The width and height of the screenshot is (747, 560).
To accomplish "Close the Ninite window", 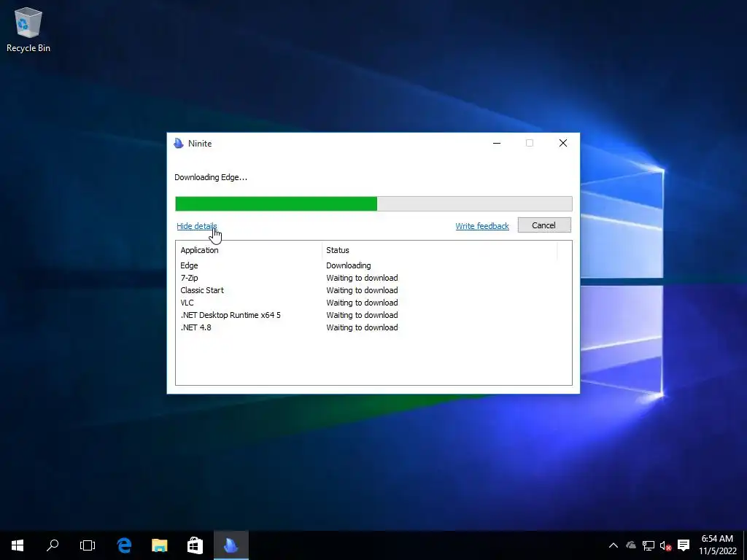I will [x=562, y=143].
